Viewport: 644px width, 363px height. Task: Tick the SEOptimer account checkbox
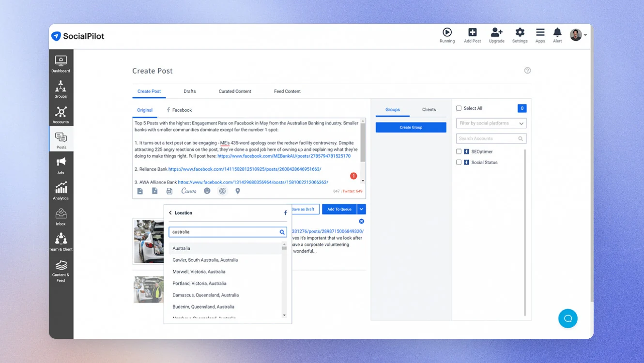pyautogui.click(x=459, y=151)
